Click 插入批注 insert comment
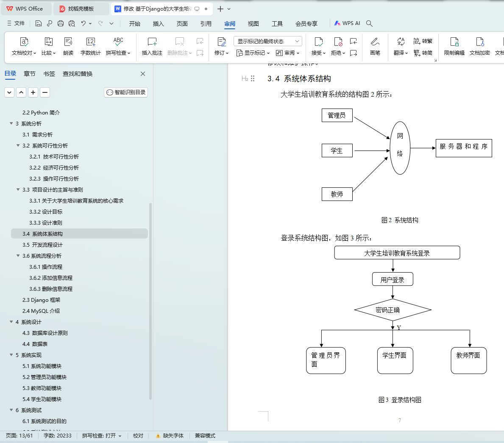Screen dimensions: 504x443 (x=152, y=46)
